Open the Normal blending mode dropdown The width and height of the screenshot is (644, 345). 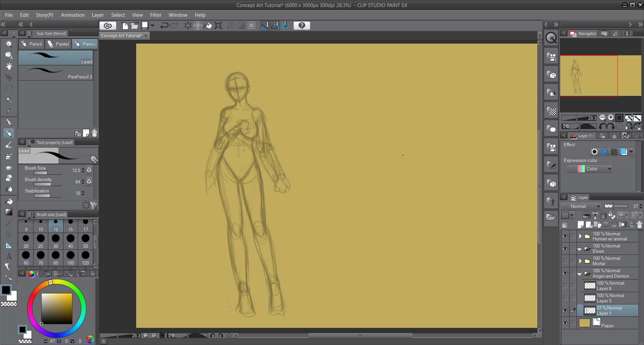(x=581, y=206)
